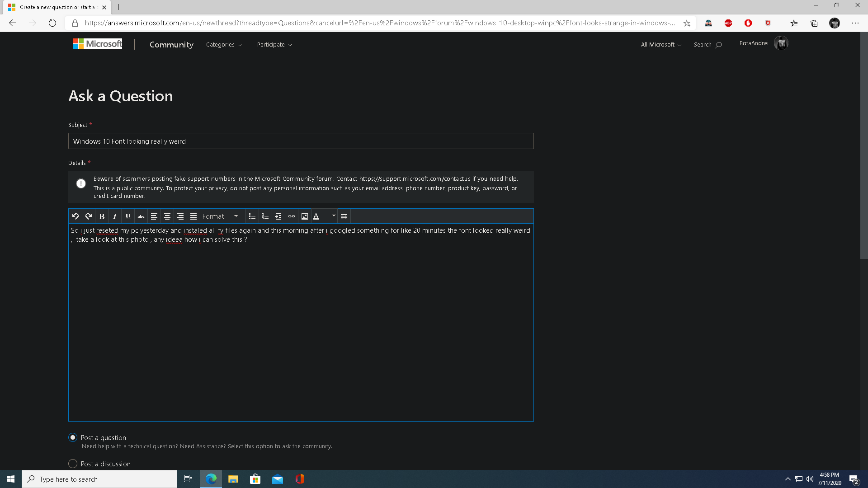Toggle italic formatting

point(115,216)
